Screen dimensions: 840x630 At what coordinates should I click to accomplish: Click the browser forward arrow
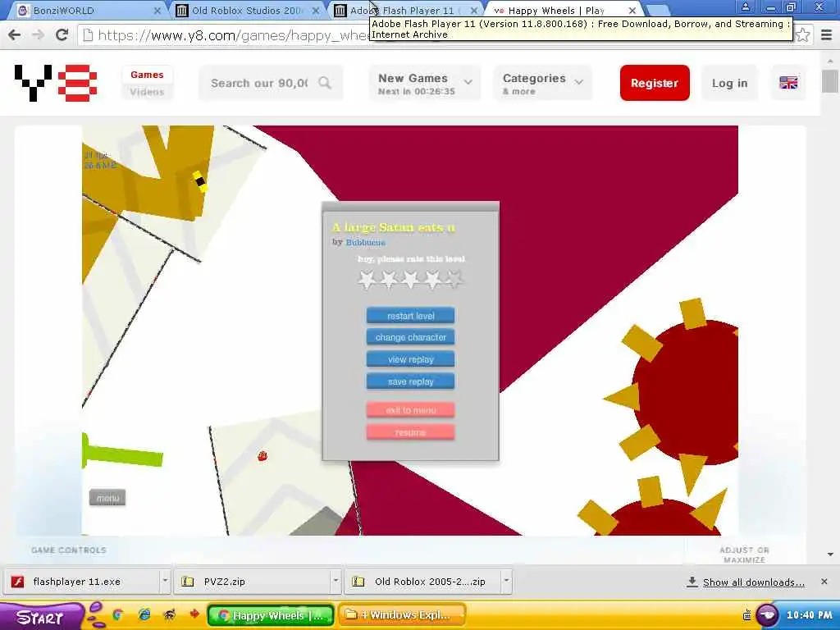pos(38,34)
